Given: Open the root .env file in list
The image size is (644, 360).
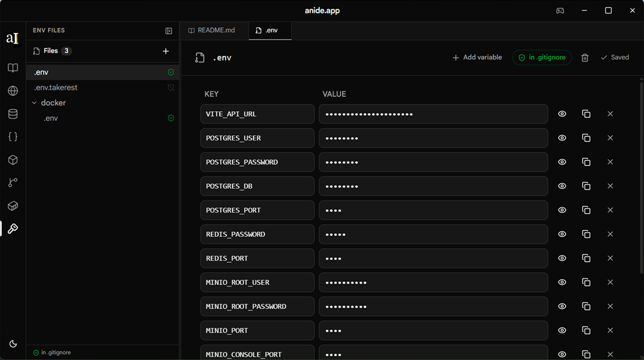Looking at the screenshot, I should pyautogui.click(x=102, y=72).
